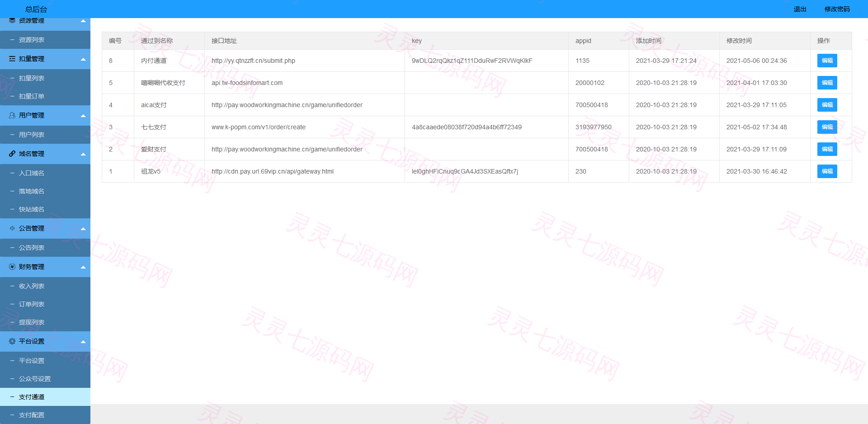This screenshot has height=424, width=868.
Task: Click key 9wDLQ2rqQkz1qZ111DduRwF2RVWqKlkF
Action: (472, 61)
